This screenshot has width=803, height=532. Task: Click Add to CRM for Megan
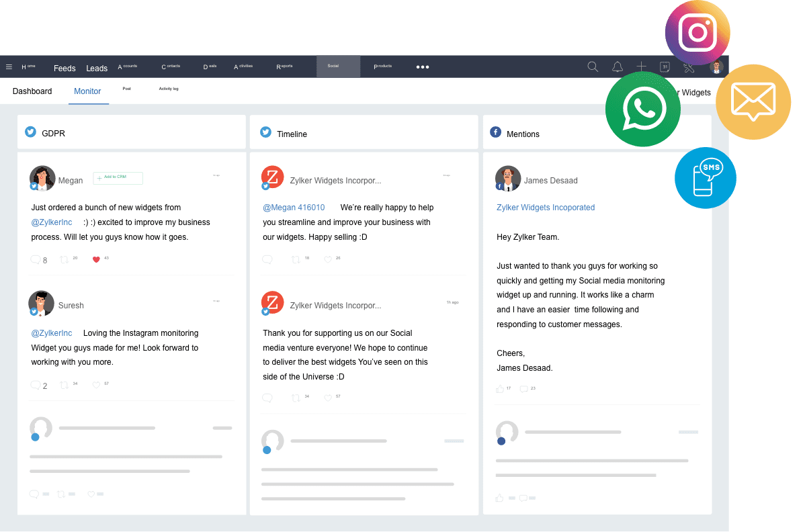click(118, 178)
